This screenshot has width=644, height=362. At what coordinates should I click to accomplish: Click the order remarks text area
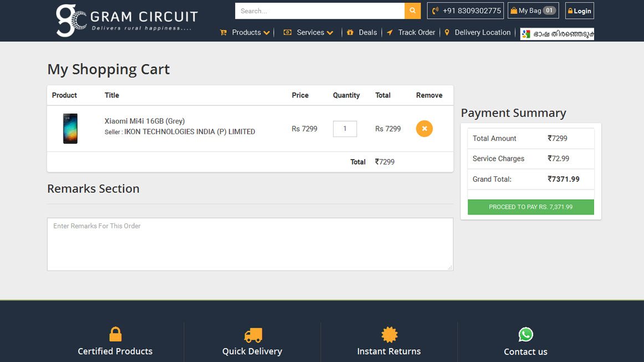(250, 244)
